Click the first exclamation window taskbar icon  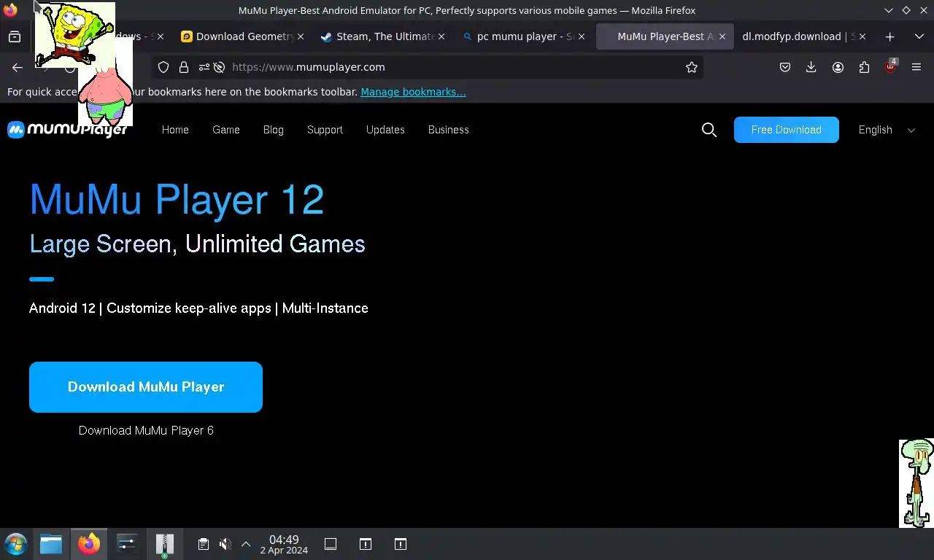366,544
